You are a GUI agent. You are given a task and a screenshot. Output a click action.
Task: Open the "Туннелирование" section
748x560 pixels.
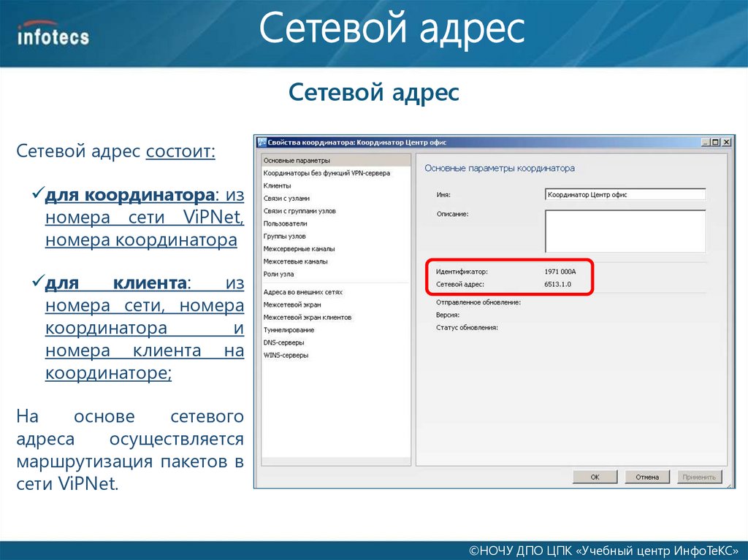tap(289, 329)
